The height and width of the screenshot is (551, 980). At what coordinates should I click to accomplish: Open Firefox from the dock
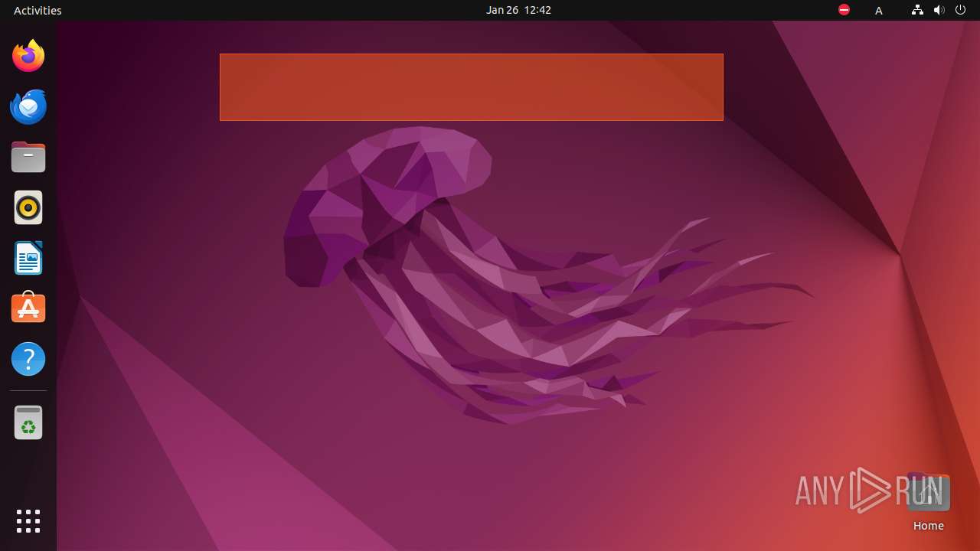tap(28, 56)
